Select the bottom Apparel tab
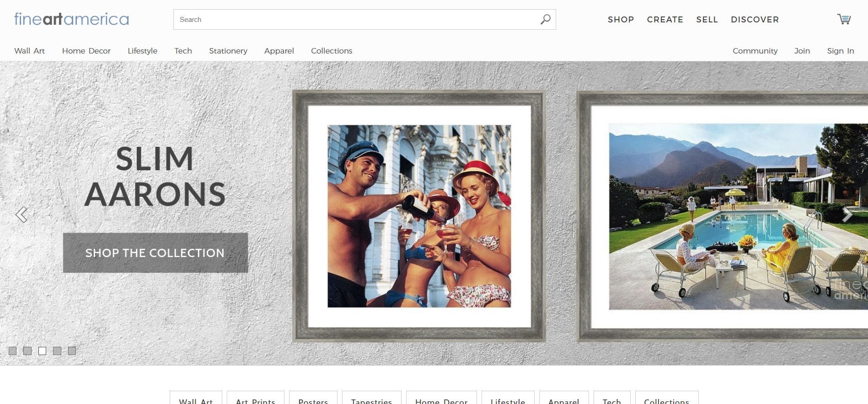 tap(564, 398)
